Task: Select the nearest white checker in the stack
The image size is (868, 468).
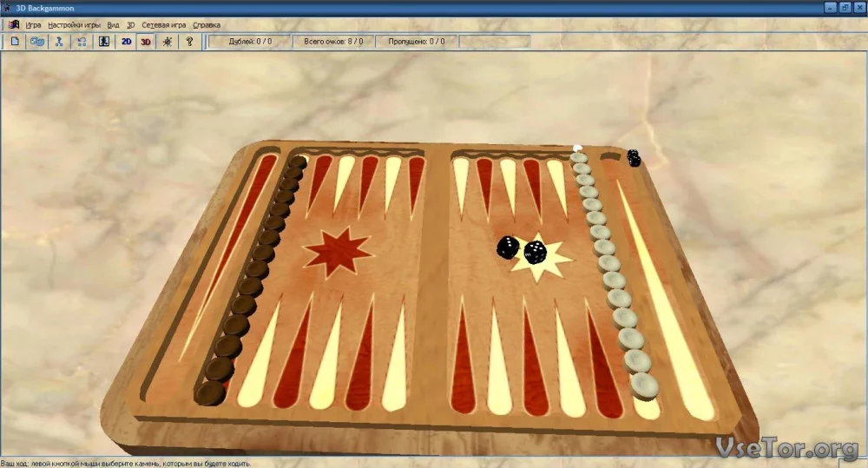Action: point(644,382)
